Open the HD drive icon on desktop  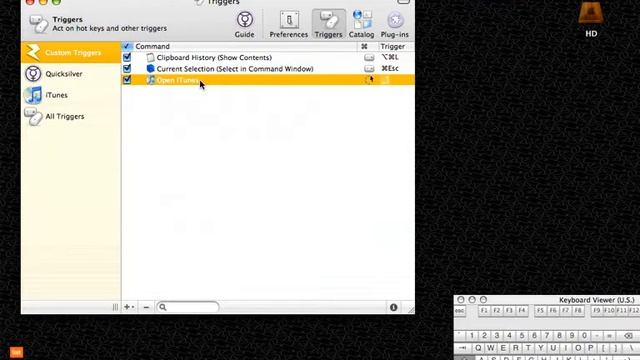591,20
